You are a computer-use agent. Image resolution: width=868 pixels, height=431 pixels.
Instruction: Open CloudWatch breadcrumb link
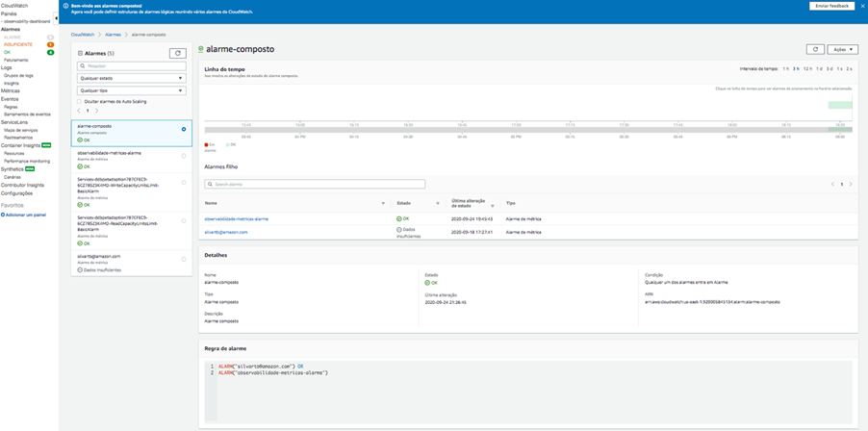pyautogui.click(x=83, y=35)
